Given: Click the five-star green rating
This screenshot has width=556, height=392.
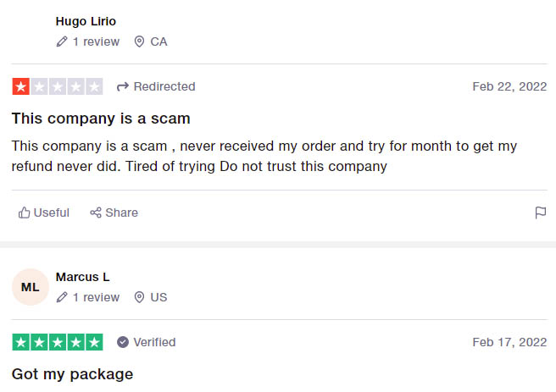Looking at the screenshot, I should point(58,342).
